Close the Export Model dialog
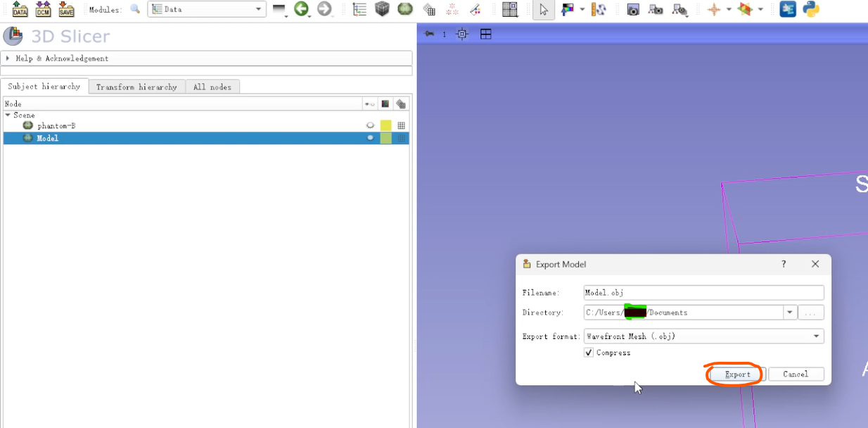Image resolution: width=868 pixels, height=428 pixels. 815,264
